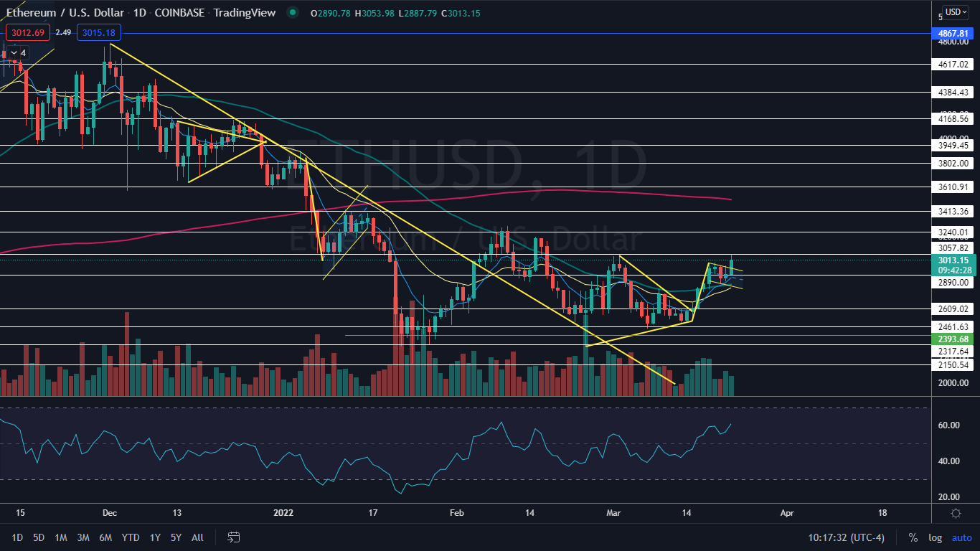Screen dimensions: 980x551
Task: Click the 2393.68 green price label
Action: click(x=953, y=339)
